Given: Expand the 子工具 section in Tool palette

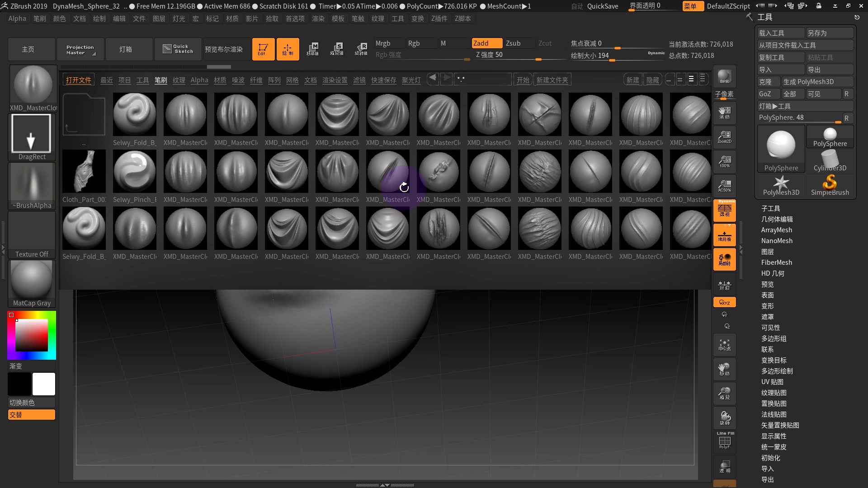Looking at the screenshot, I should pyautogui.click(x=770, y=208).
